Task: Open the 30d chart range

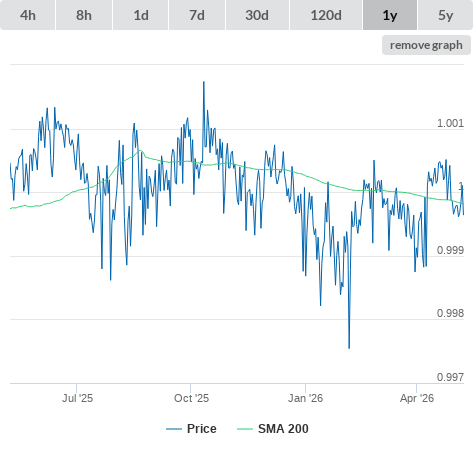Action: point(257,15)
